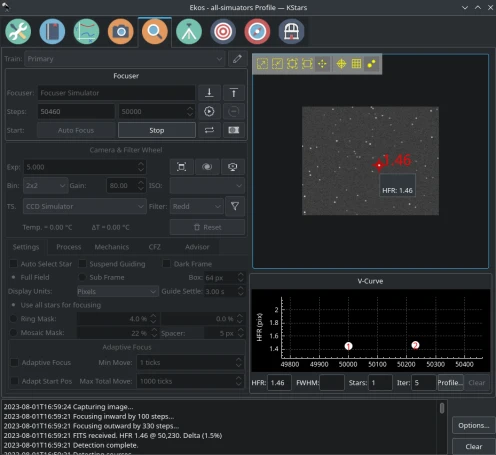This screenshot has width=496, height=455.
Task: Toggle the pixel grid viewer icon
Action: pos(356,64)
